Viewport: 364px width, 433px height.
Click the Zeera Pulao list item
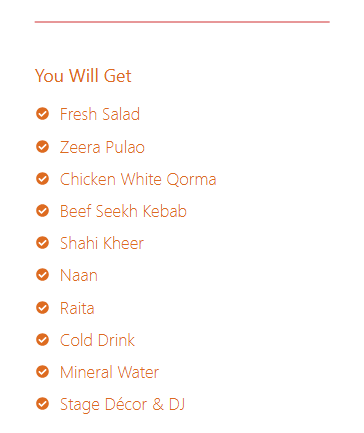coord(102,147)
